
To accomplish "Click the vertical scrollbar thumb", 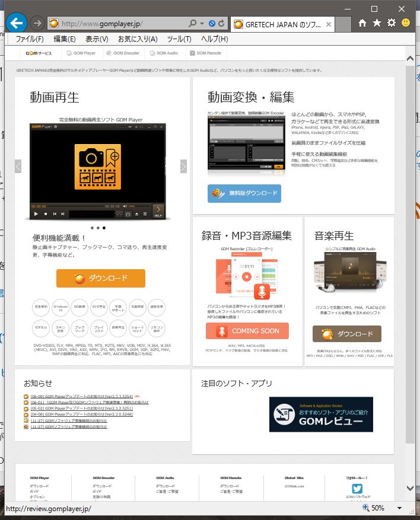I will pyautogui.click(x=410, y=254).
